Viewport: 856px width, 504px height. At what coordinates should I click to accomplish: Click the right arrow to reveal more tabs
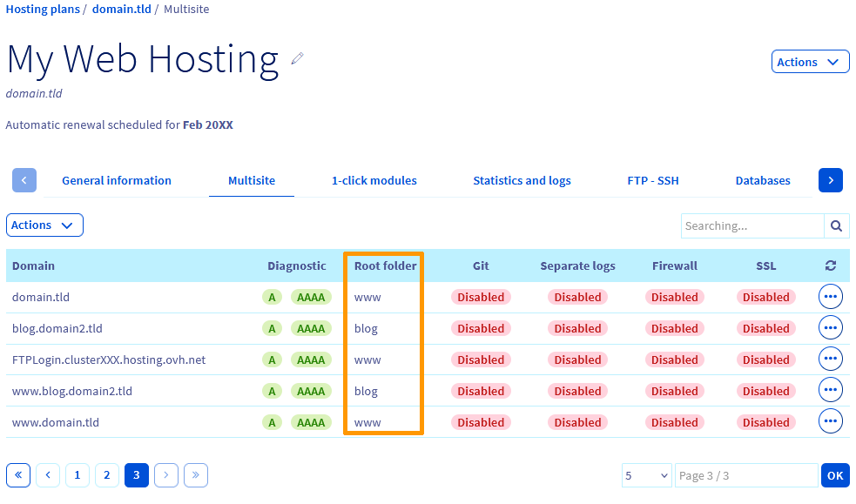(830, 180)
